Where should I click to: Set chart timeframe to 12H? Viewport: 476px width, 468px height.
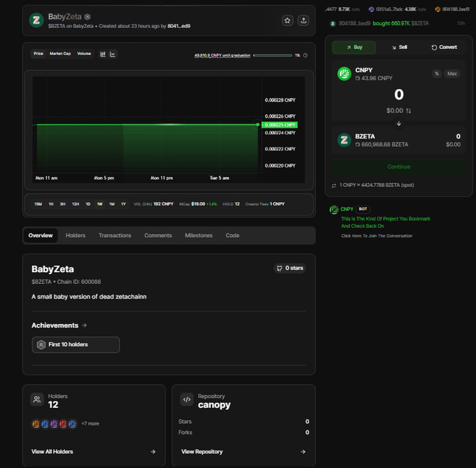click(x=76, y=204)
